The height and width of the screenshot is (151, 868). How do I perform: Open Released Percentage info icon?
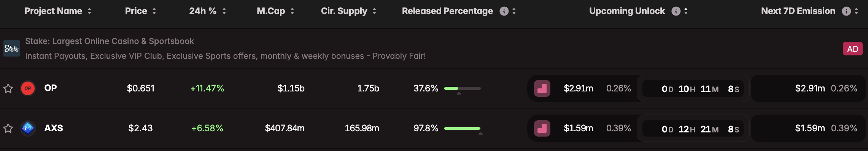coord(504,11)
